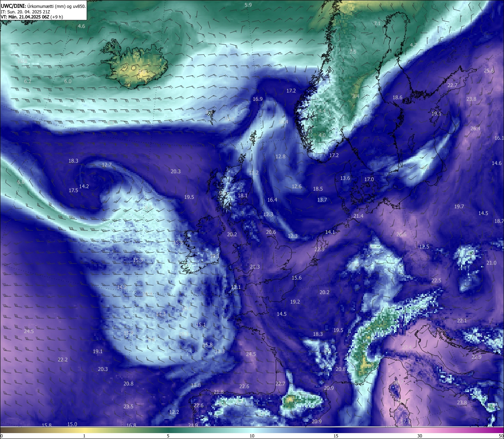
Task: Click the 21.3 value over southern England
Action: coord(255,267)
